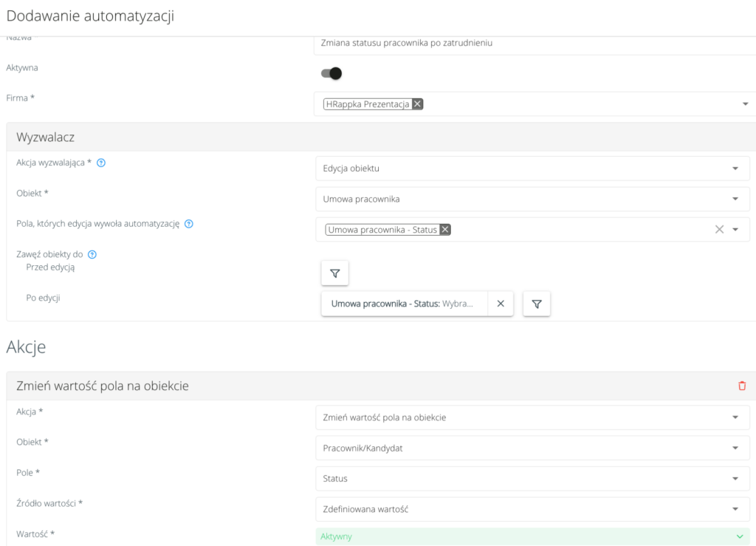756x546 pixels.
Task: Delete action with red trash icon
Action: point(742,386)
